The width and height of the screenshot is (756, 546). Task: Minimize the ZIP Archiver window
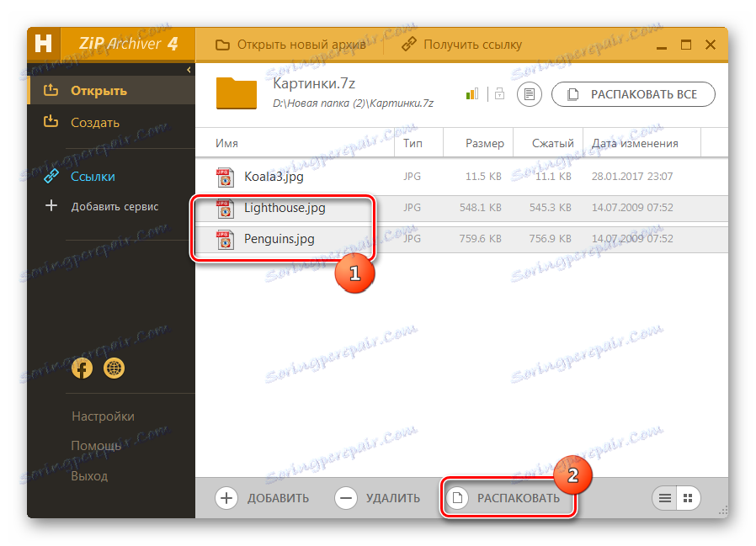662,47
